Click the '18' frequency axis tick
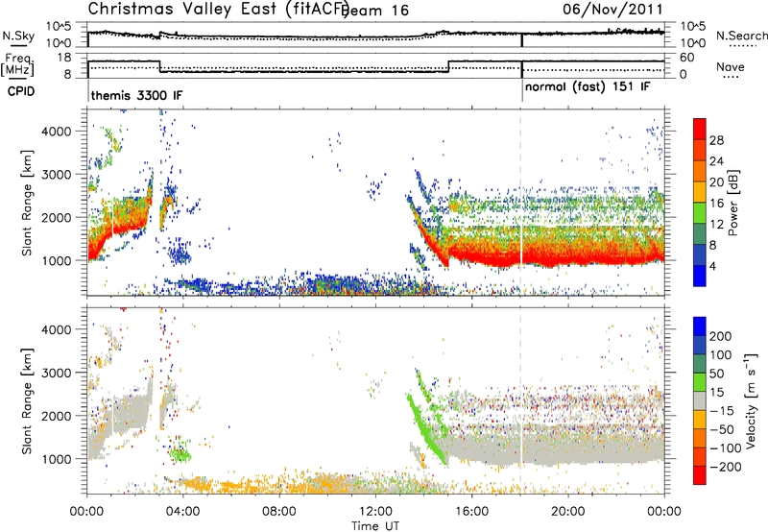 [64, 58]
